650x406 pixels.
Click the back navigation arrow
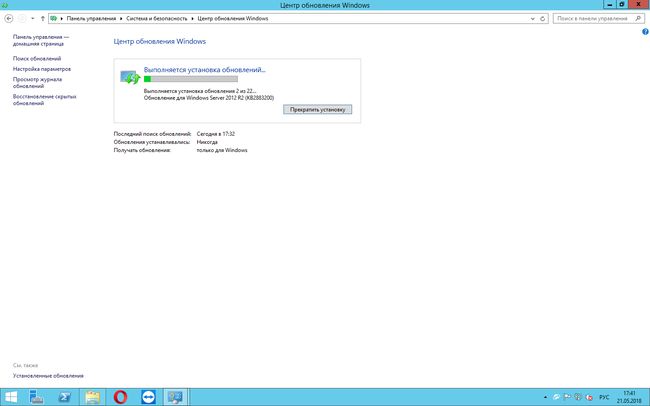click(9, 19)
